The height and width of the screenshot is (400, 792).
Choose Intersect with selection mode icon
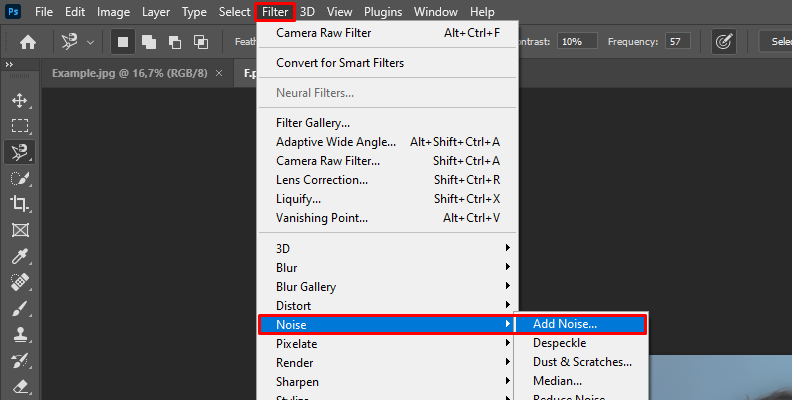201,42
